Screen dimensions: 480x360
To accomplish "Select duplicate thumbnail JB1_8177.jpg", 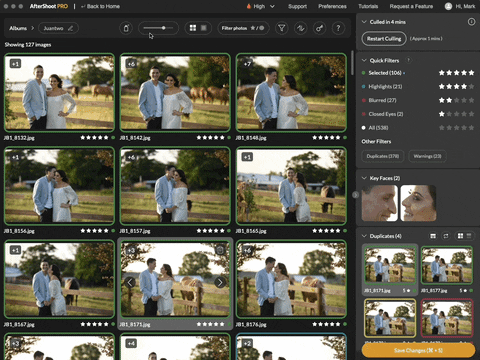I will point(447,265).
